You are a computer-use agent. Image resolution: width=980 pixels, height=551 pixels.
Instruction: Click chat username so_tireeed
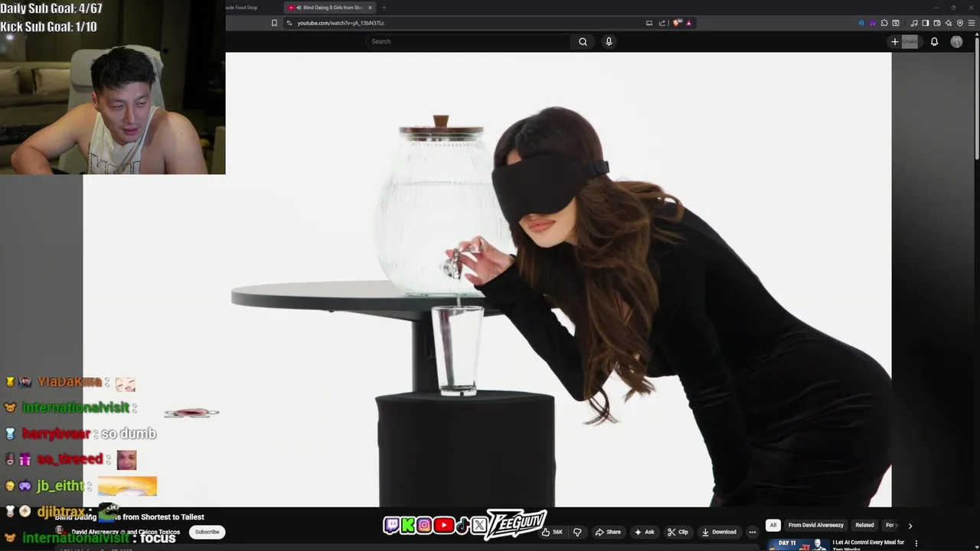tap(70, 459)
